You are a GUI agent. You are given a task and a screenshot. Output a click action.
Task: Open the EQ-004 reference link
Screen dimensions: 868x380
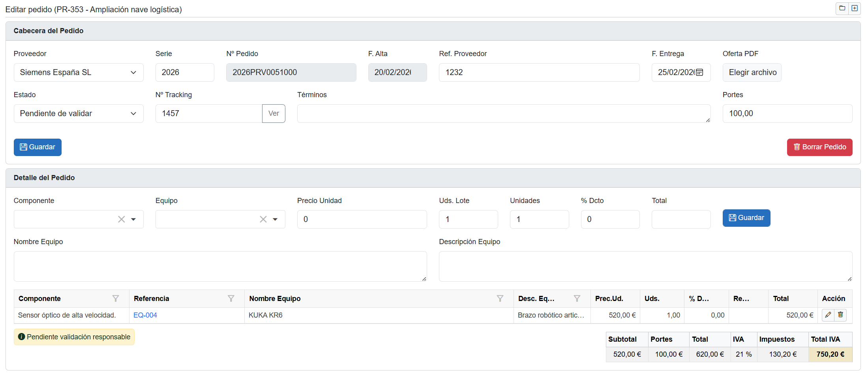145,315
